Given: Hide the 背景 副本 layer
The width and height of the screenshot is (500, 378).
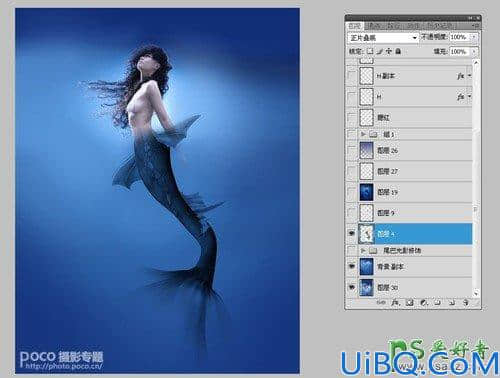Looking at the screenshot, I should (x=351, y=266).
